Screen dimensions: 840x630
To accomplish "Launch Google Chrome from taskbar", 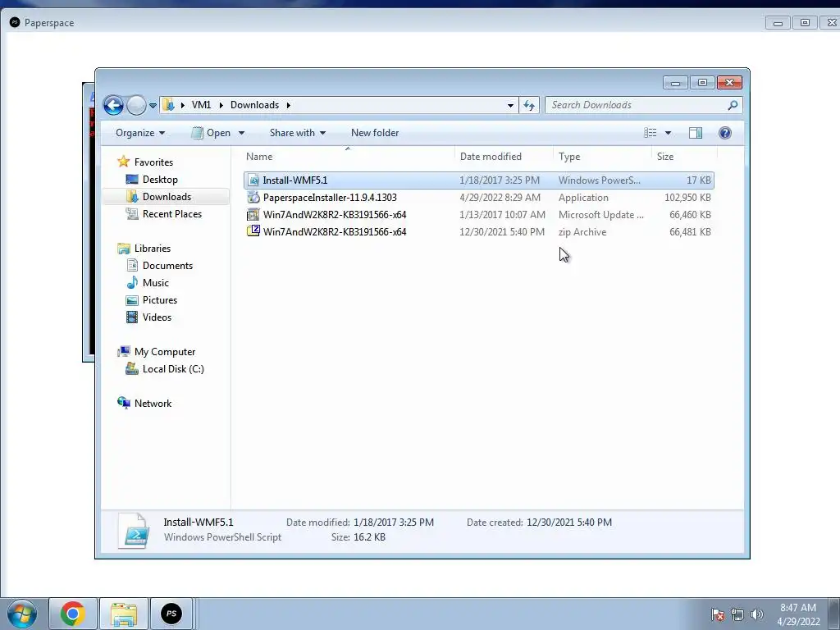I will 73,614.
